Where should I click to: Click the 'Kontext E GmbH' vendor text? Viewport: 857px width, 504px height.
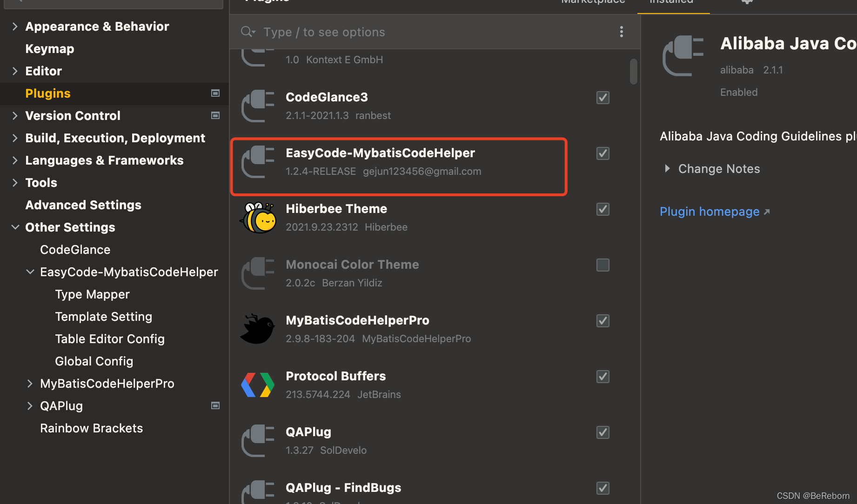point(345,60)
